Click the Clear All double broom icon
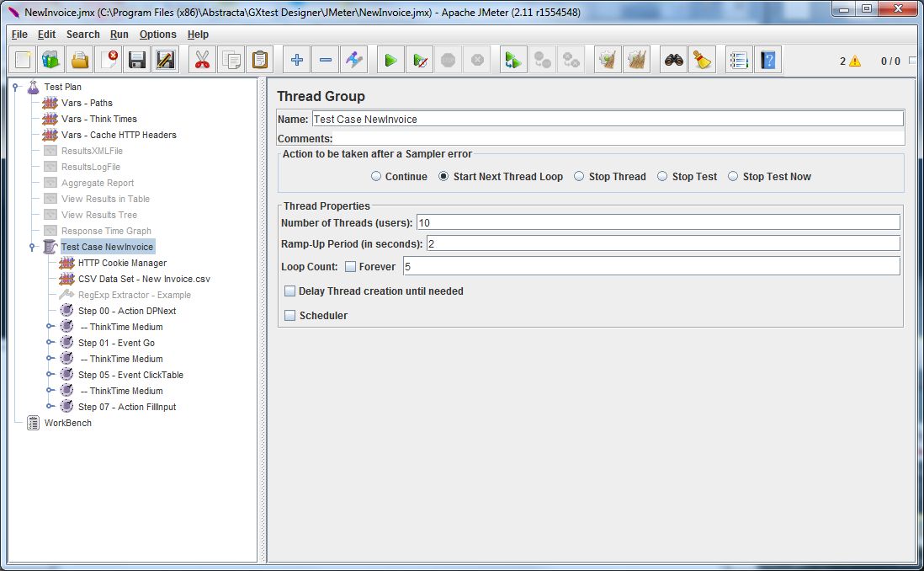This screenshot has height=571, width=924. click(636, 60)
